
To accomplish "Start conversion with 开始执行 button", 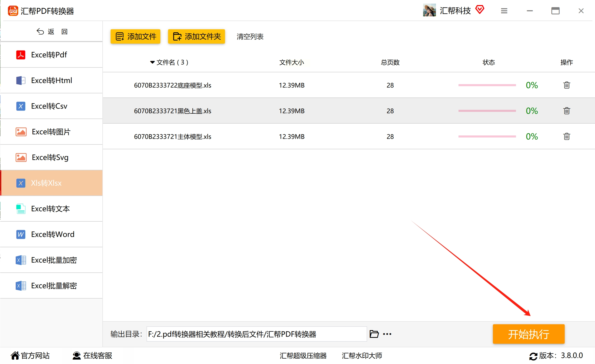I will (x=528, y=334).
